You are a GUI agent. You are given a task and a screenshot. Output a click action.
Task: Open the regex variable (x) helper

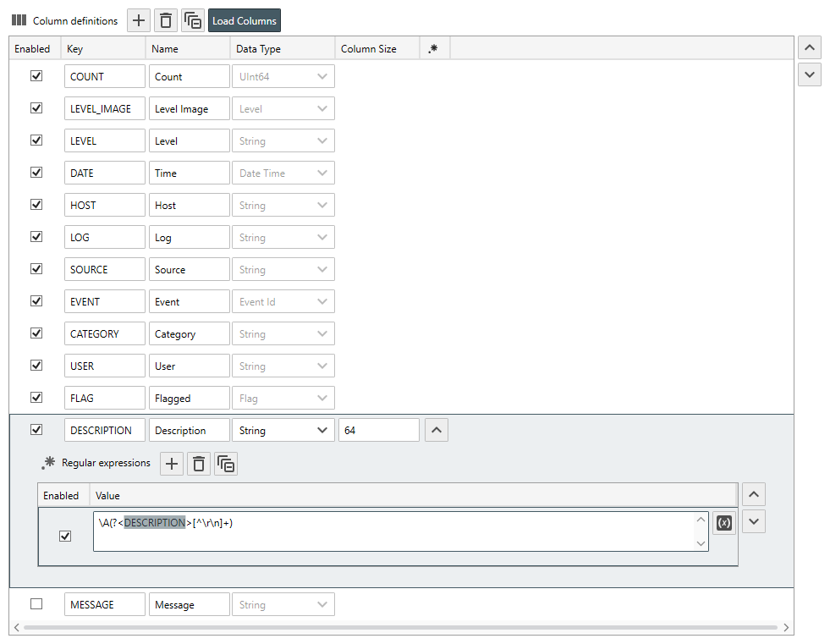[x=723, y=523]
